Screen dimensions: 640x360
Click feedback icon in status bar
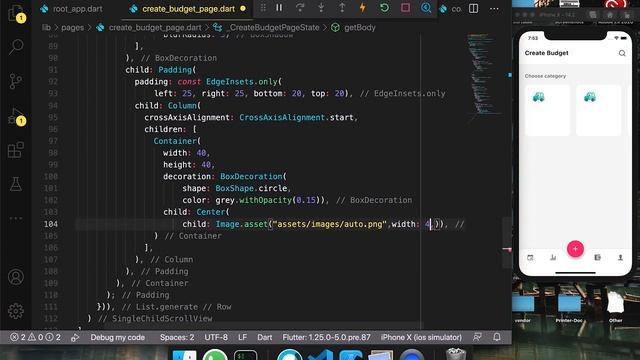[x=477, y=337]
